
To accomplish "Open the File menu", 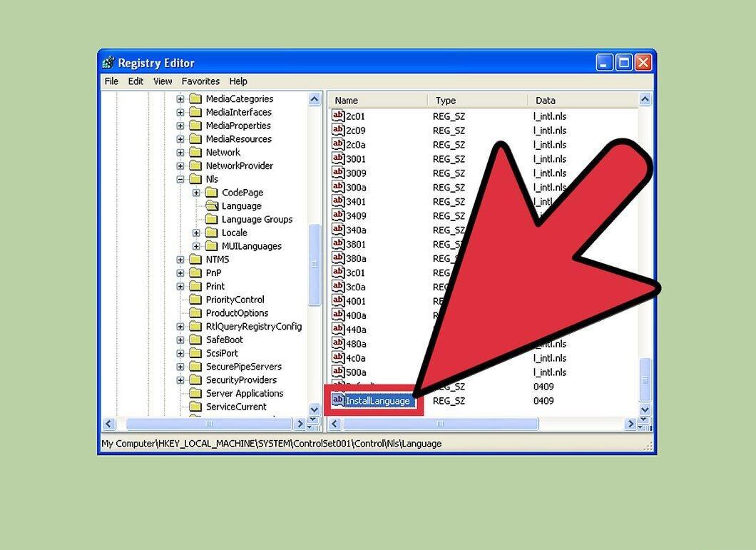I will point(111,81).
